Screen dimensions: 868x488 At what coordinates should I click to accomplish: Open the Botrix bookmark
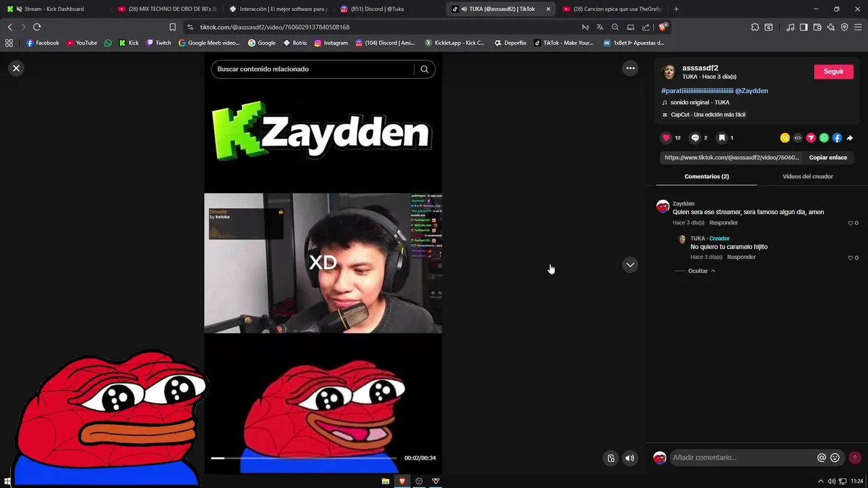pyautogui.click(x=295, y=43)
